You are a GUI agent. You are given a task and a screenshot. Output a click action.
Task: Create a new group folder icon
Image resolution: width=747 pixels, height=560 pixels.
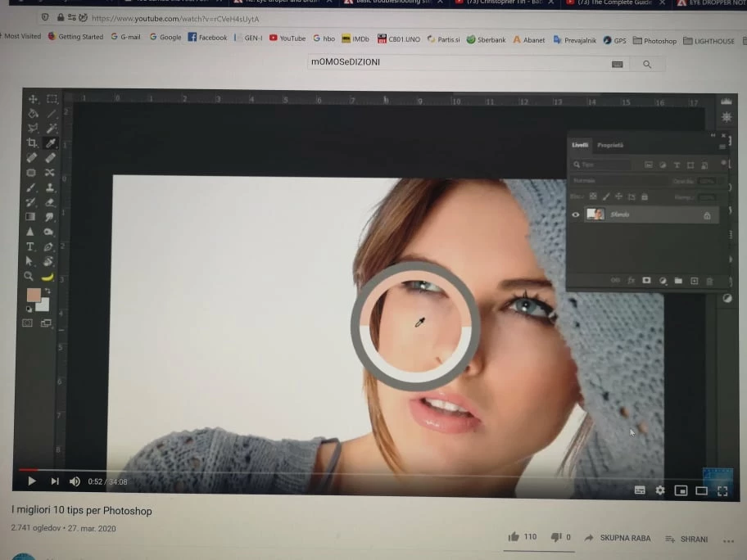(678, 281)
